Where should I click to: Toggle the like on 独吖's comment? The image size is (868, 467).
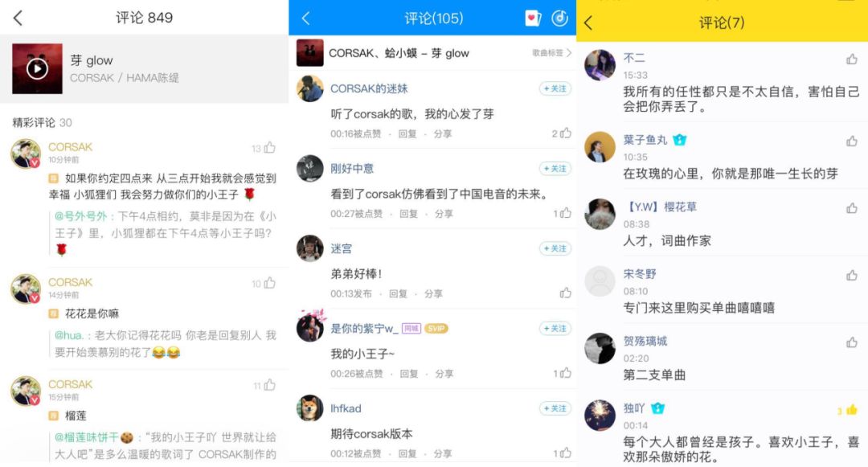click(x=851, y=410)
